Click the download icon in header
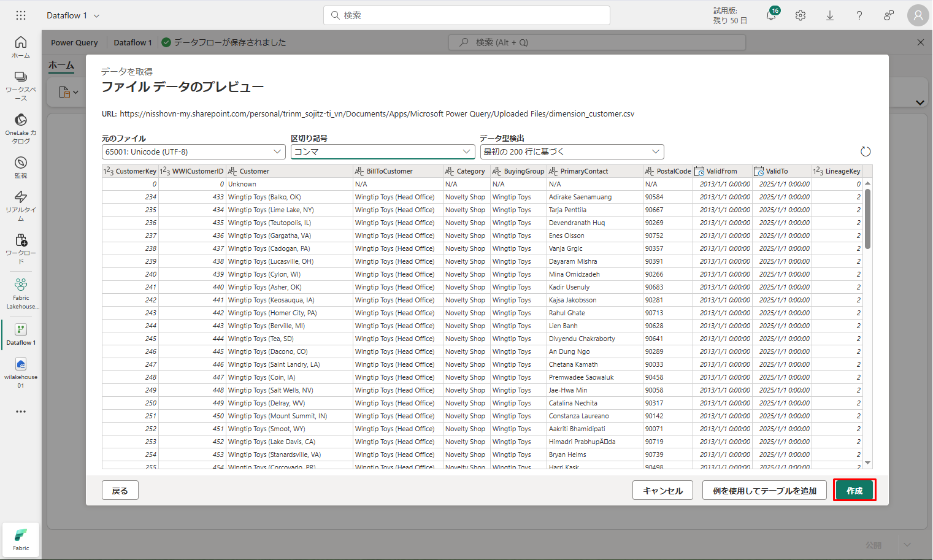This screenshot has height=560, width=933. (830, 16)
